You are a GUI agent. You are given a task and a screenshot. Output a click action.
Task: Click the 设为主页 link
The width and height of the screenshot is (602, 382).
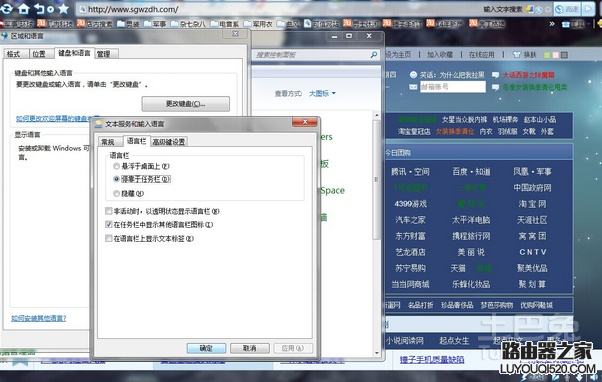398,55
